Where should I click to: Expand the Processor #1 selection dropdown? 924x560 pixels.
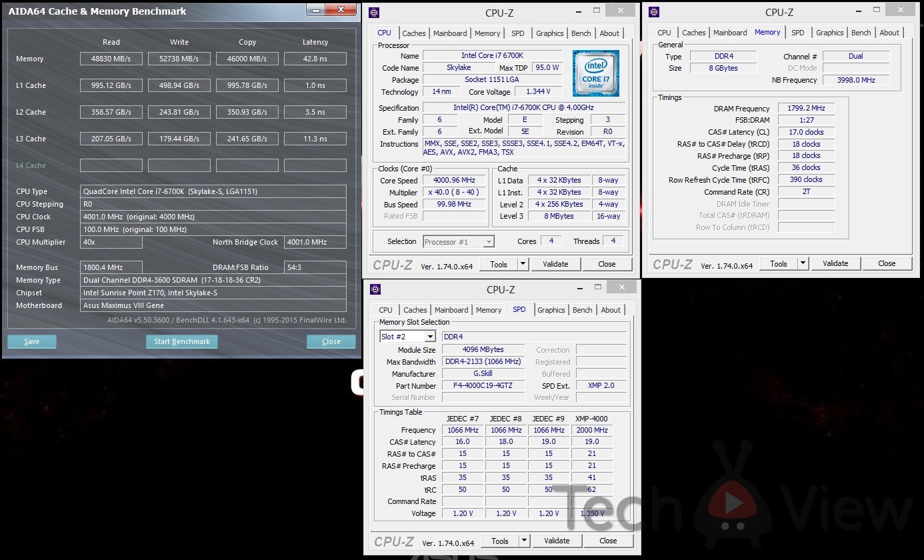489,241
